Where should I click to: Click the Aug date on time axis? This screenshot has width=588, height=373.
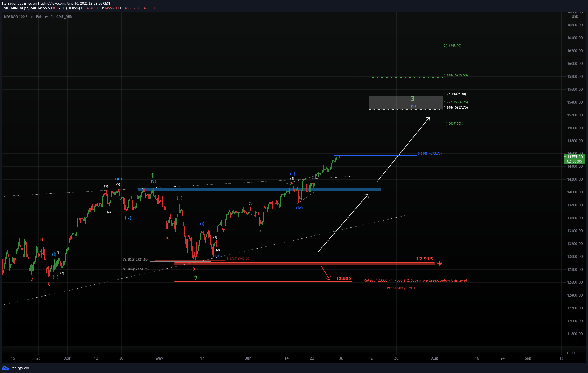click(x=434, y=358)
